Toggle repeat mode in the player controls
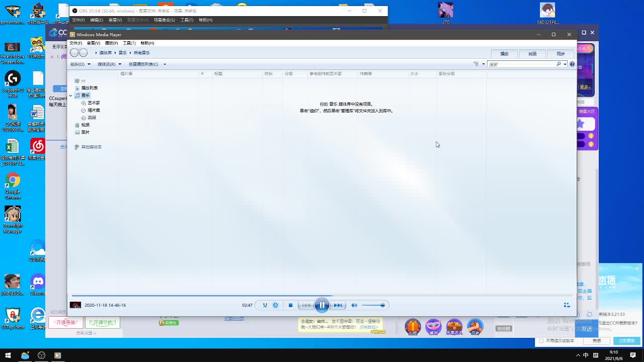This screenshot has width=644, height=362. pyautogui.click(x=275, y=305)
